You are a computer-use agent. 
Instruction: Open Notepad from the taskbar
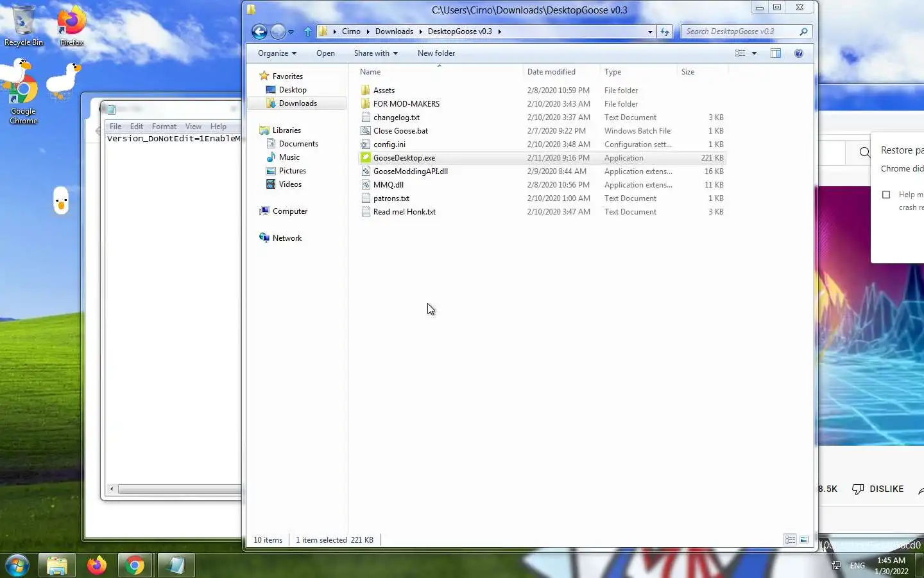[x=176, y=566]
